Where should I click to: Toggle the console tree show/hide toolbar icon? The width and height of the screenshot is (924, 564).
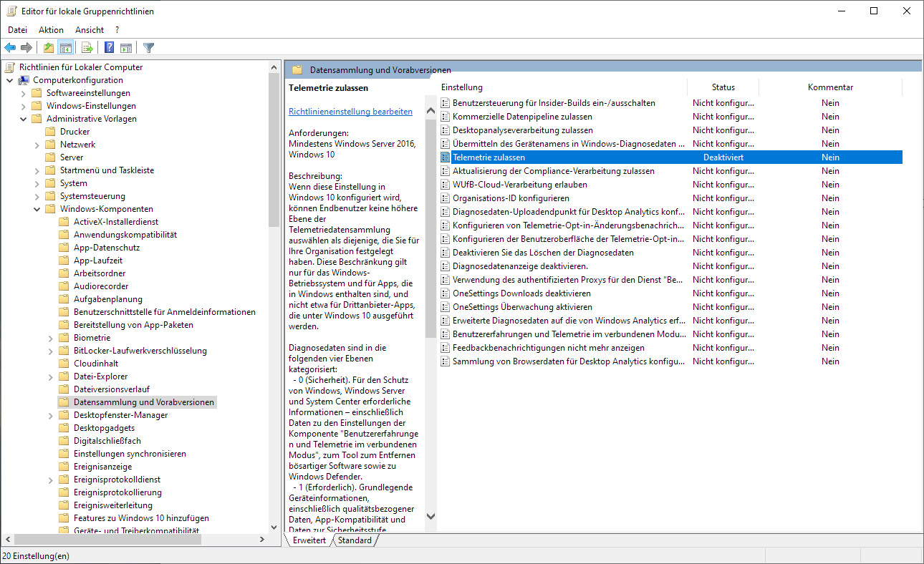65,48
